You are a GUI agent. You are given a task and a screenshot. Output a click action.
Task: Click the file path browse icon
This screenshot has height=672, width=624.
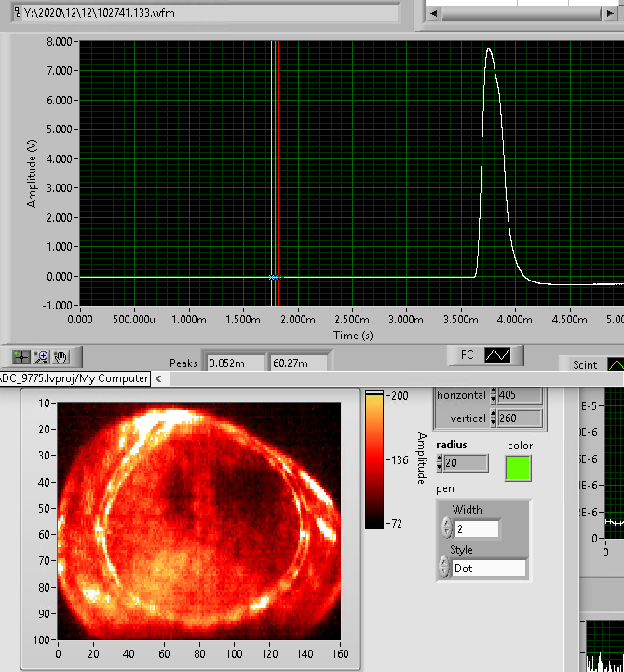[x=17, y=12]
